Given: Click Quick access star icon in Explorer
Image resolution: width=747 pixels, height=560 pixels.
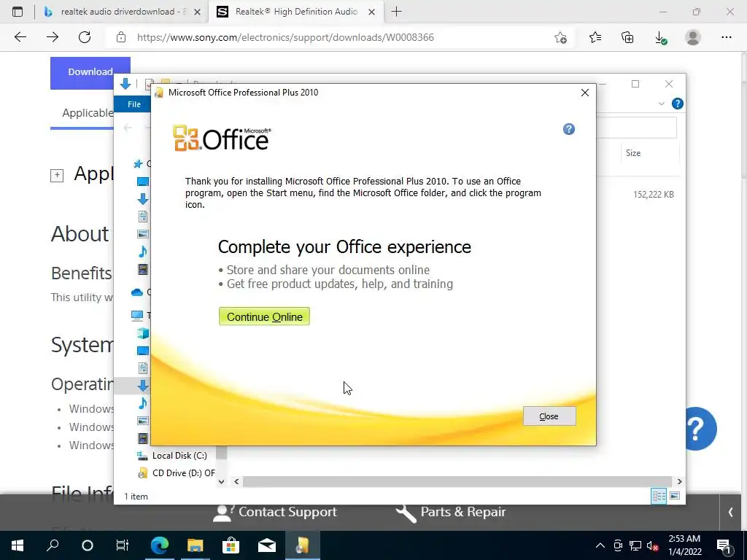Looking at the screenshot, I should pos(138,164).
